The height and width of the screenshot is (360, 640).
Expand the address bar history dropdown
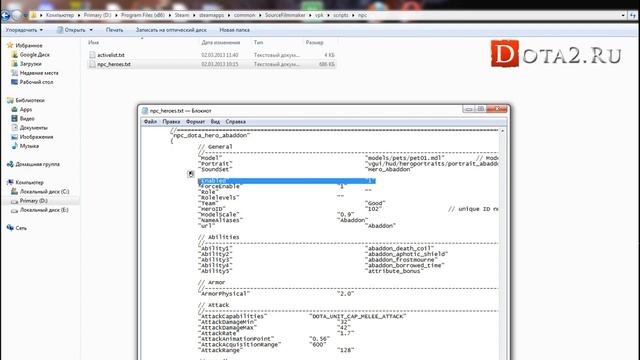click(623, 15)
